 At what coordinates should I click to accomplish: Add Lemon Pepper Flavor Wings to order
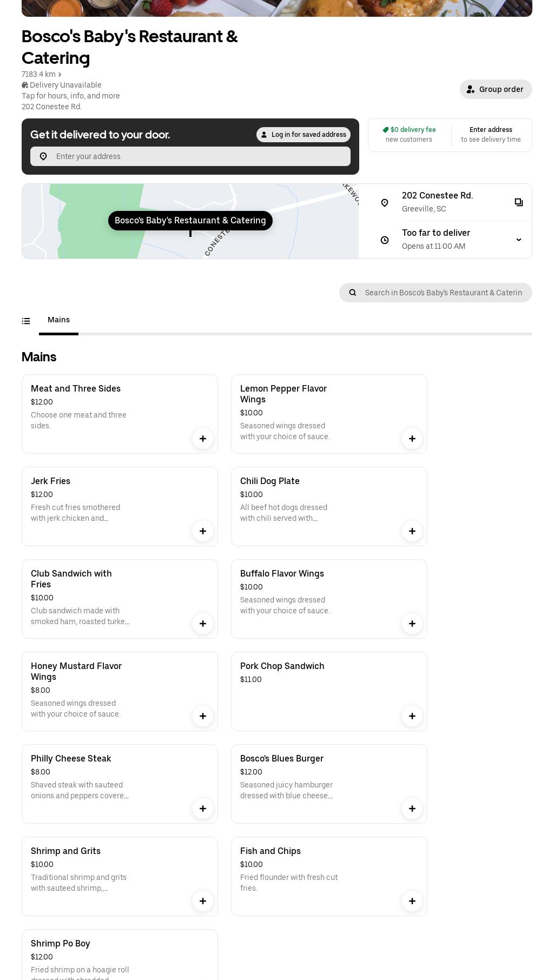click(412, 439)
